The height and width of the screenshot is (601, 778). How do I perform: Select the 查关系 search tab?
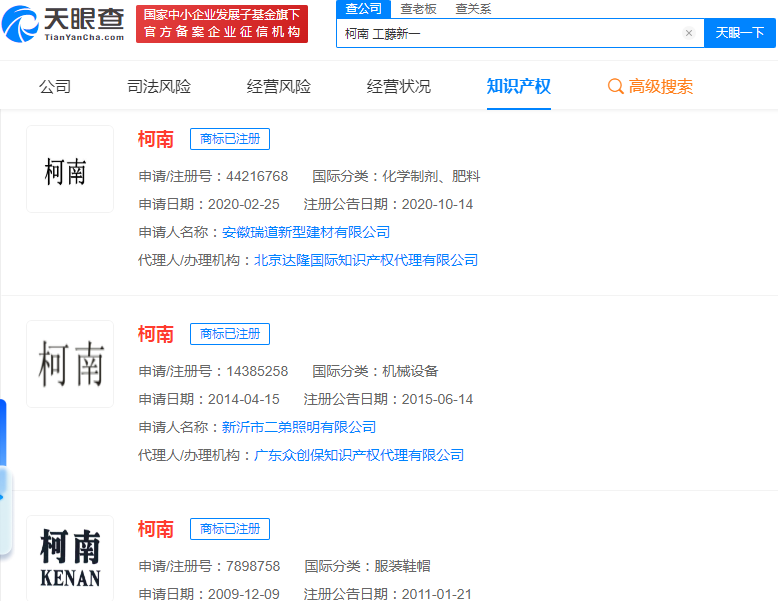click(473, 9)
